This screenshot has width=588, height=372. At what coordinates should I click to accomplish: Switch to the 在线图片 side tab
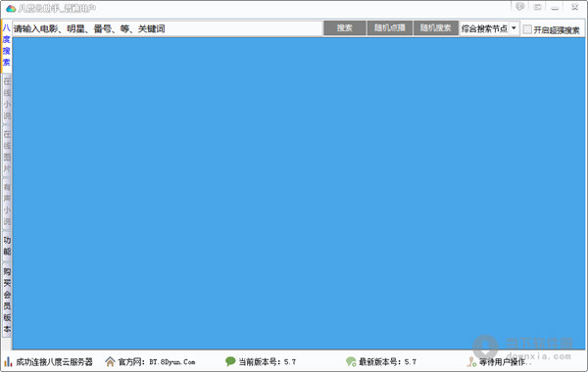[x=7, y=151]
